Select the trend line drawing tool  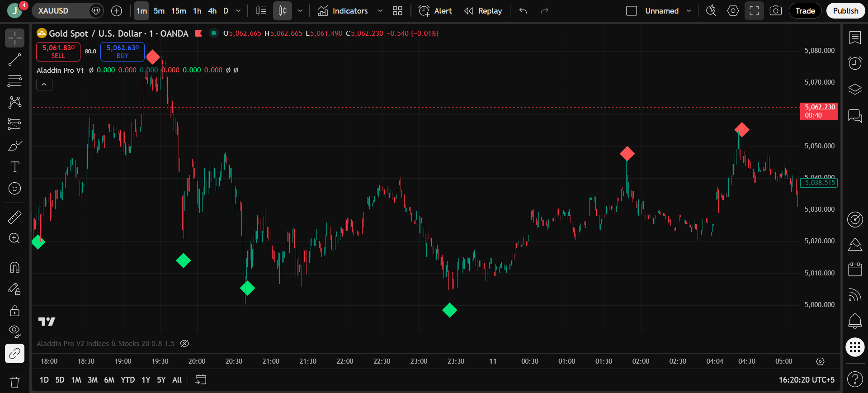click(14, 60)
